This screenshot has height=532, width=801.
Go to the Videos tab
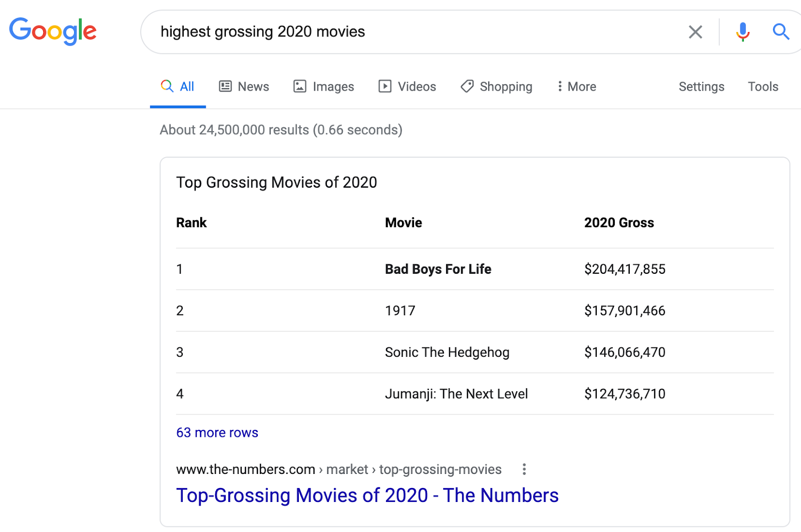pos(408,87)
